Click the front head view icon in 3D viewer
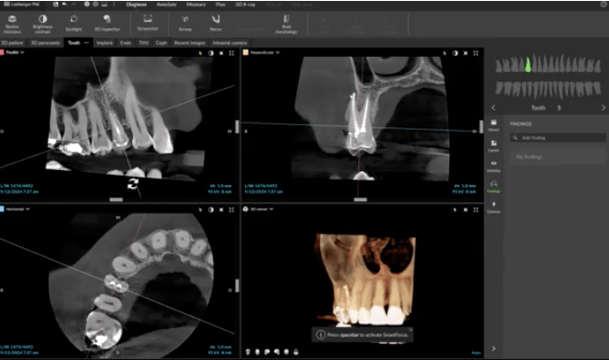Screen dimensions: 609x360 (248, 352)
